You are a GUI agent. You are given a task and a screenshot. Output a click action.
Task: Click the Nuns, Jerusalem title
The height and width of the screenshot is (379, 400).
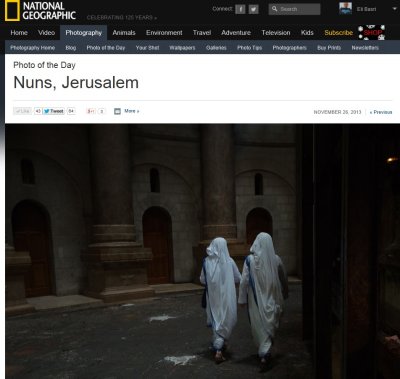click(76, 82)
